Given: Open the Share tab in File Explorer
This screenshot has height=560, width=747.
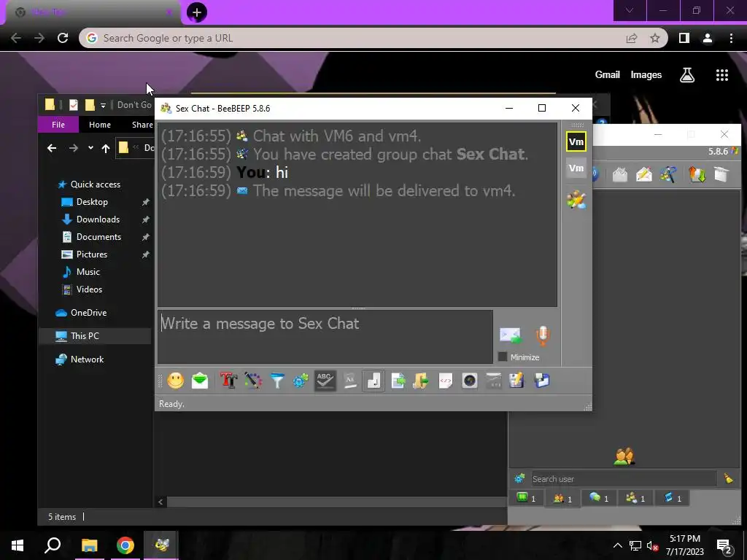Looking at the screenshot, I should pos(142,125).
